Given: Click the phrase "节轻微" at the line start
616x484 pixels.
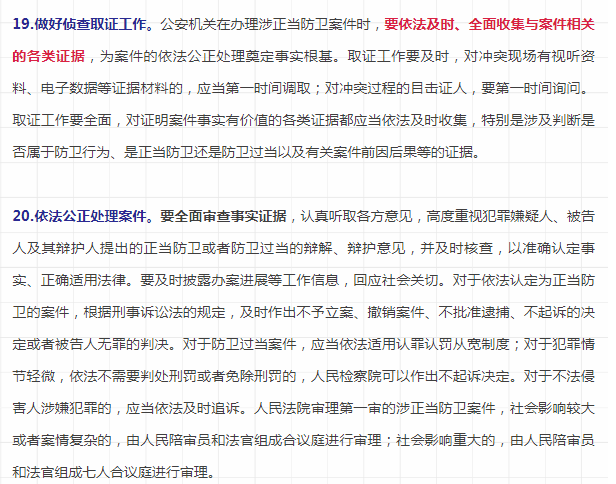Looking at the screenshot, I should (34, 376).
